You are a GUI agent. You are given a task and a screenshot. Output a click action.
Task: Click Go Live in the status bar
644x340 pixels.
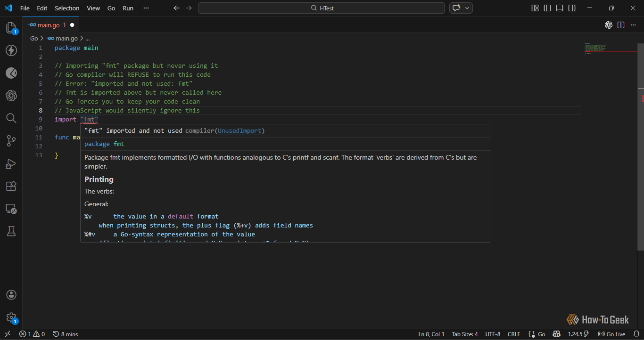click(611, 334)
